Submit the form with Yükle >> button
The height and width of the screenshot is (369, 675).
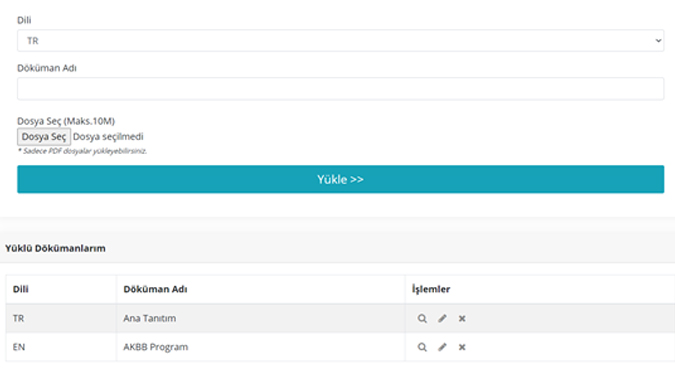point(341,179)
